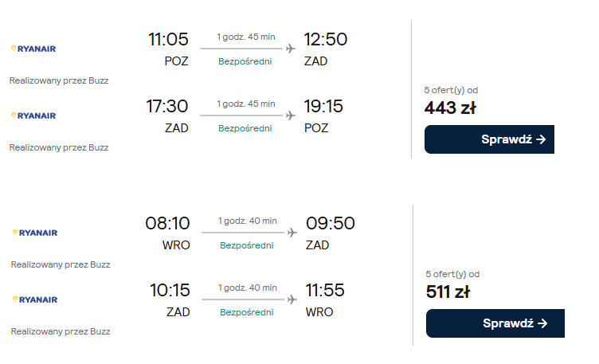Click airplane icon on 17:30 ZAD flight
Screen dimensions: 599x364
290,115
